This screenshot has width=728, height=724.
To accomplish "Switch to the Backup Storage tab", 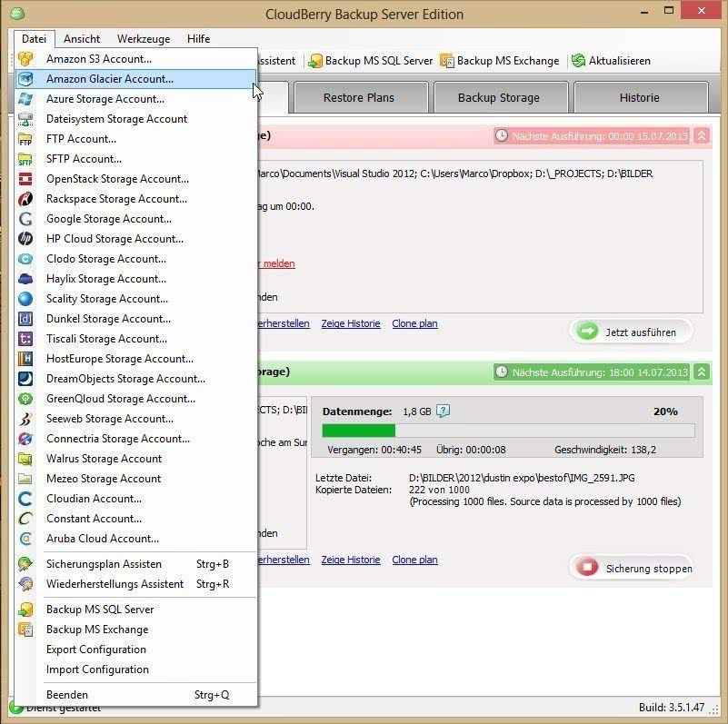I will tap(501, 97).
